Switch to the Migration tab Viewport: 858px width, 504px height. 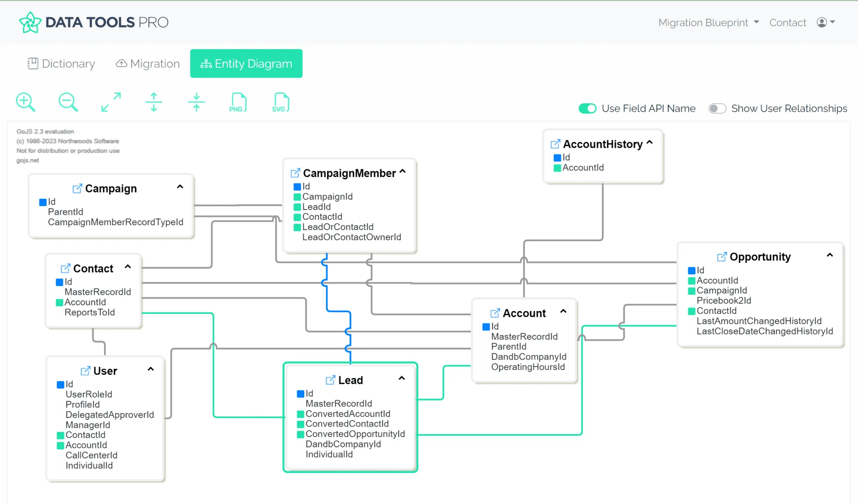[147, 63]
